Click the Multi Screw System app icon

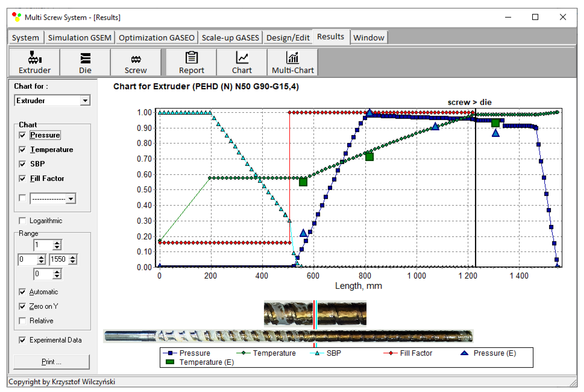click(x=17, y=17)
